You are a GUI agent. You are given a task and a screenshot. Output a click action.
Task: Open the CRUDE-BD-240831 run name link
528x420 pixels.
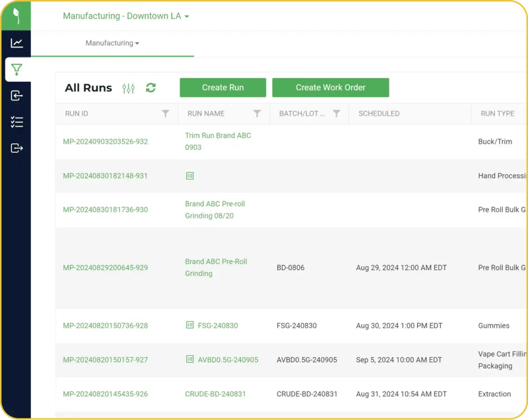point(216,394)
